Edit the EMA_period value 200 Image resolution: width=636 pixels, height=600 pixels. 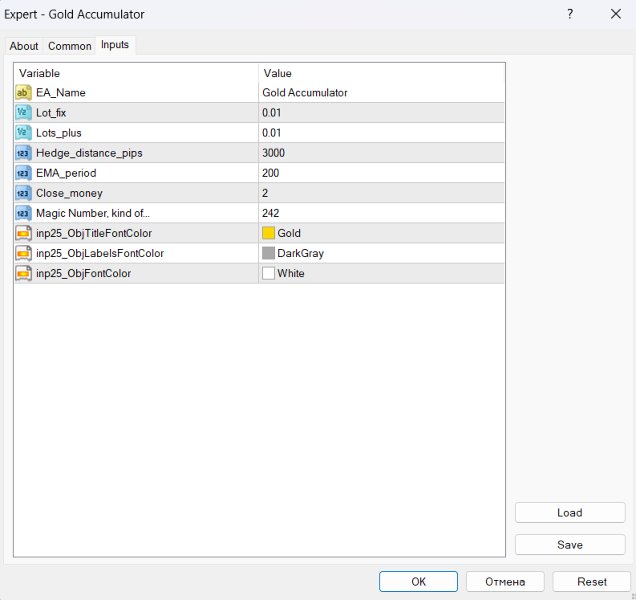click(x=381, y=173)
